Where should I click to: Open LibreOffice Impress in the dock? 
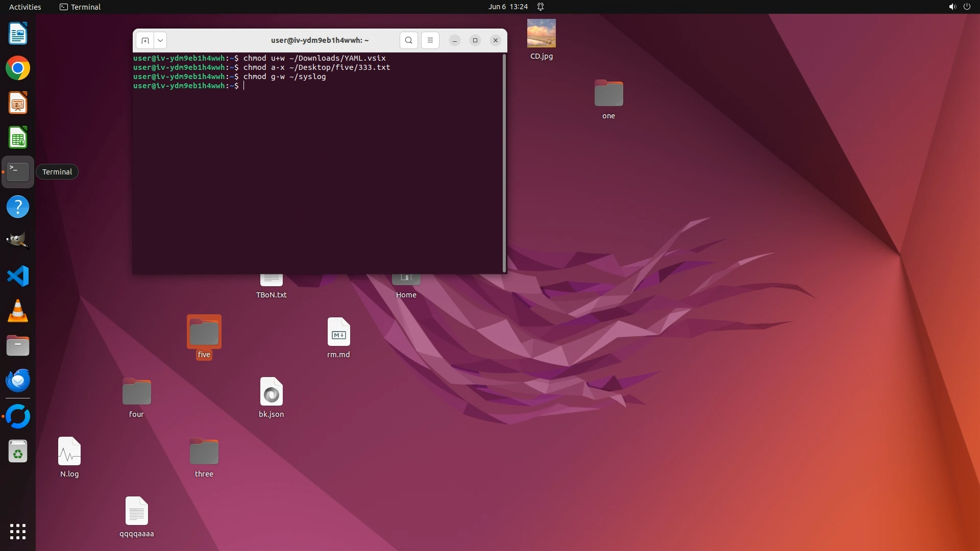click(x=18, y=103)
